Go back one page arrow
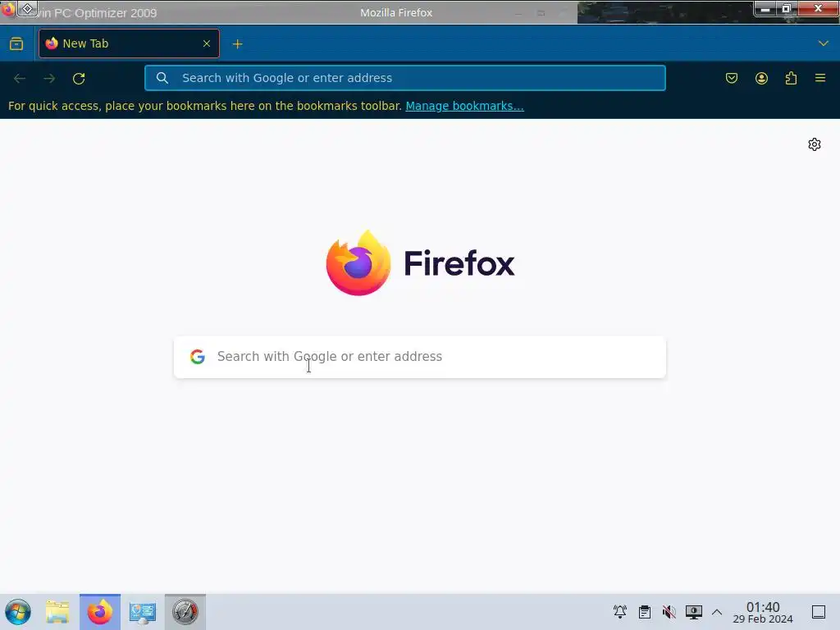The width and height of the screenshot is (840, 630). (20, 78)
